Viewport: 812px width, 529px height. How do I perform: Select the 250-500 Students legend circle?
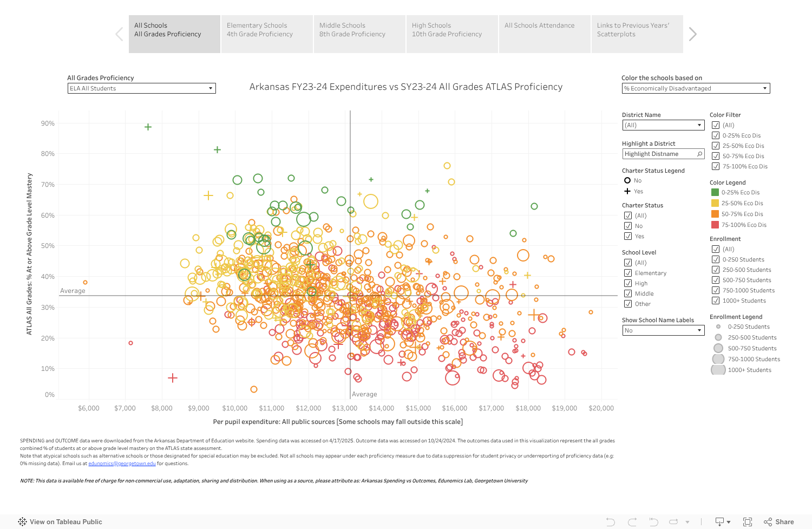click(x=718, y=337)
